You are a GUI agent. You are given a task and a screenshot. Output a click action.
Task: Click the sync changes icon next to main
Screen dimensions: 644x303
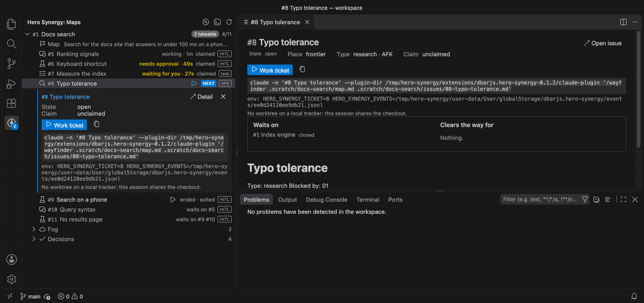click(47, 296)
